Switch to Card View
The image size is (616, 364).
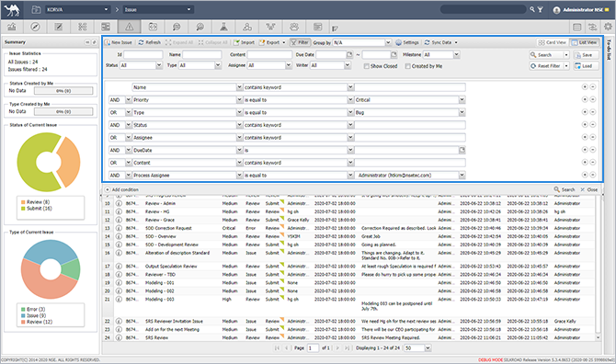pos(553,42)
